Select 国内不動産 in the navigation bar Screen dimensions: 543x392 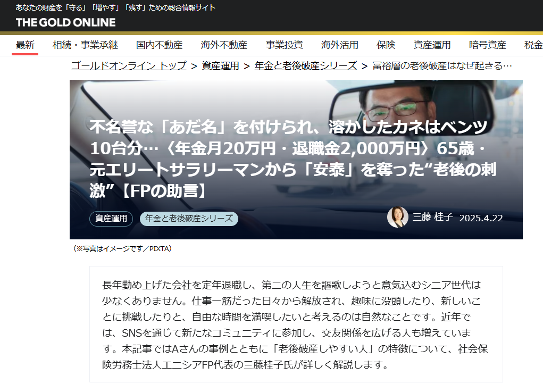pyautogui.click(x=160, y=45)
